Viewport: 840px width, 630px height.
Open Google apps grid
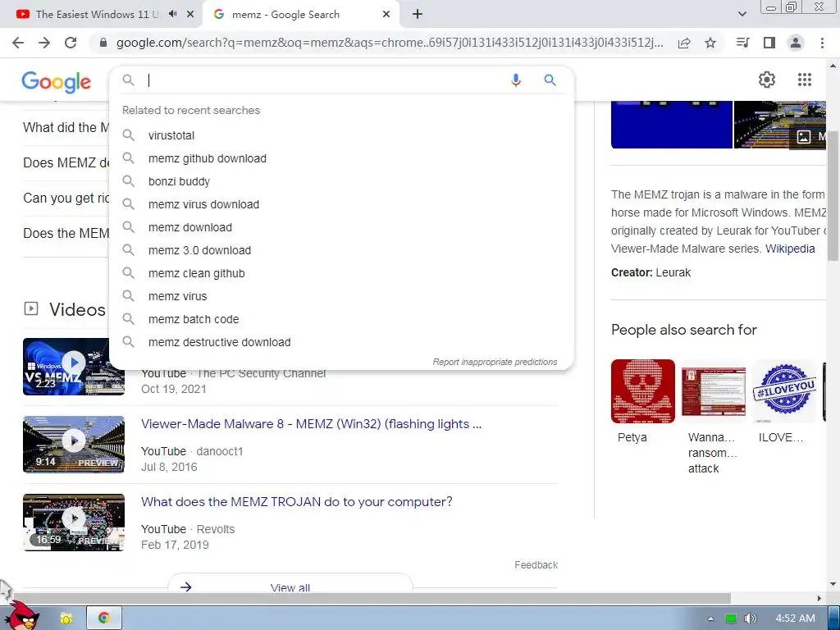(804, 80)
